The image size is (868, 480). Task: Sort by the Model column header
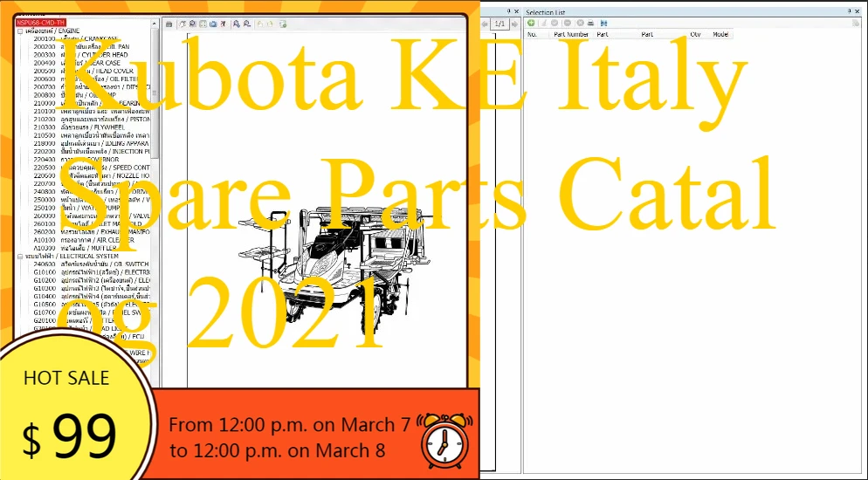(x=720, y=34)
